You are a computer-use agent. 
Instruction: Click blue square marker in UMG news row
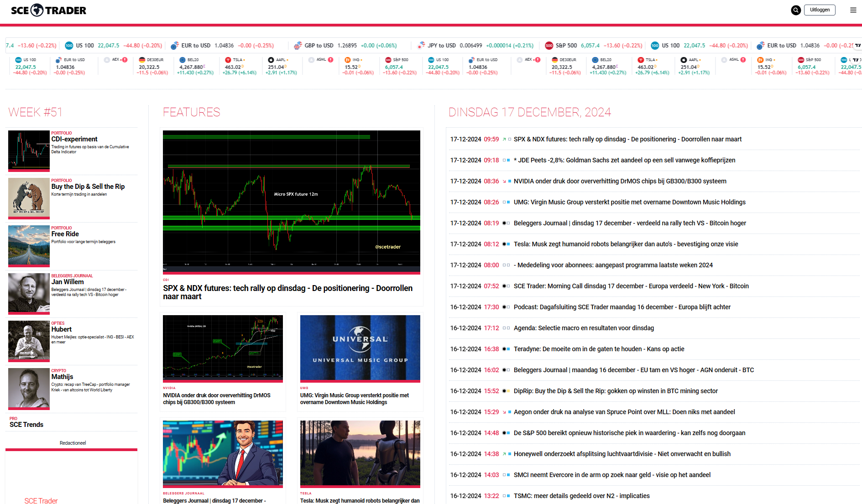click(x=508, y=203)
